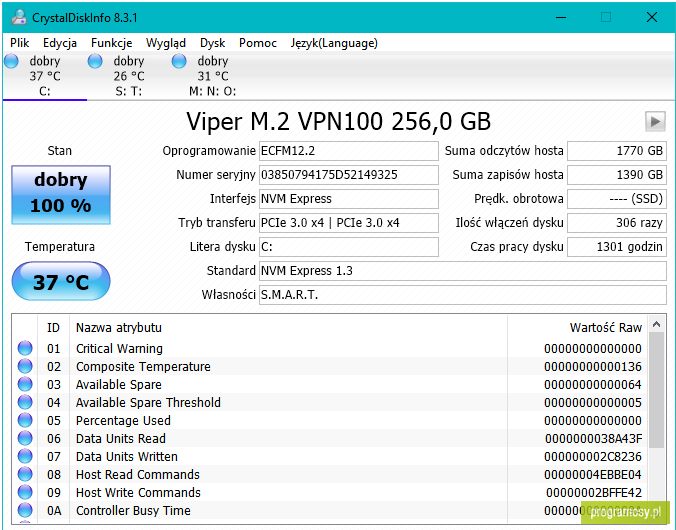Select the C: disk health orb
This screenshot has width=676, height=530.
pos(11,61)
